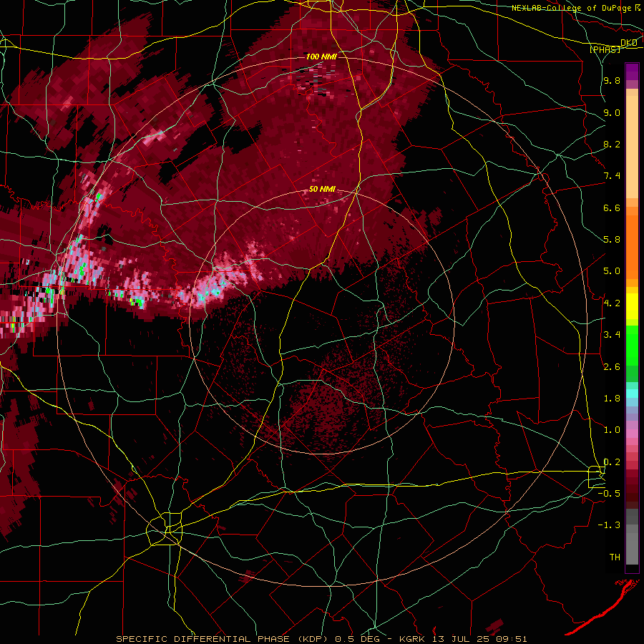The width and height of the screenshot is (644, 644).
Task: Click the 5.8 scale value
Action: (612, 240)
